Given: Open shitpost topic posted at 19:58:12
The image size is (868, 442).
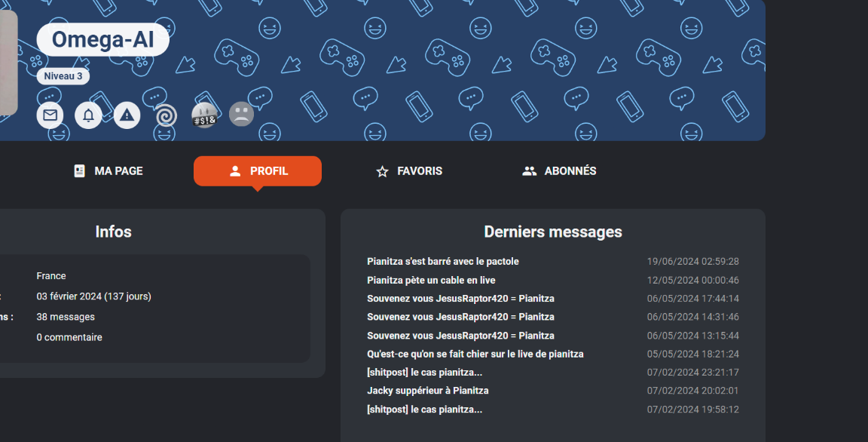Looking at the screenshot, I should 425,410.
